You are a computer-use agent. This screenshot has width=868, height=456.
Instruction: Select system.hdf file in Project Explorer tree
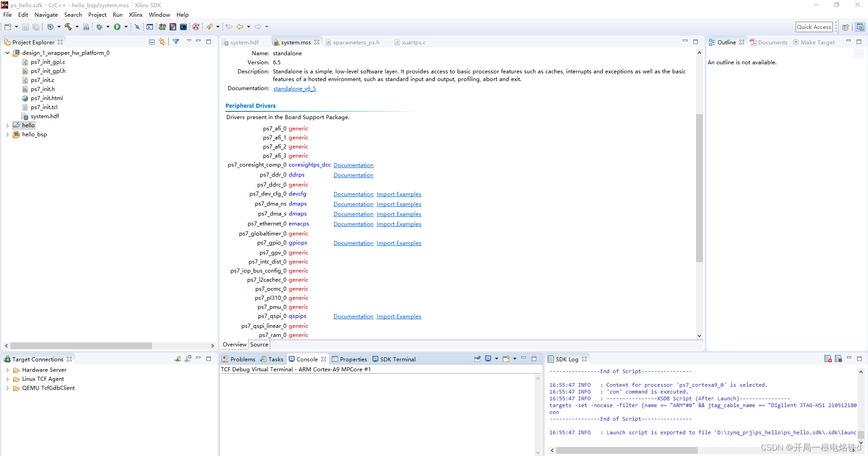point(45,116)
